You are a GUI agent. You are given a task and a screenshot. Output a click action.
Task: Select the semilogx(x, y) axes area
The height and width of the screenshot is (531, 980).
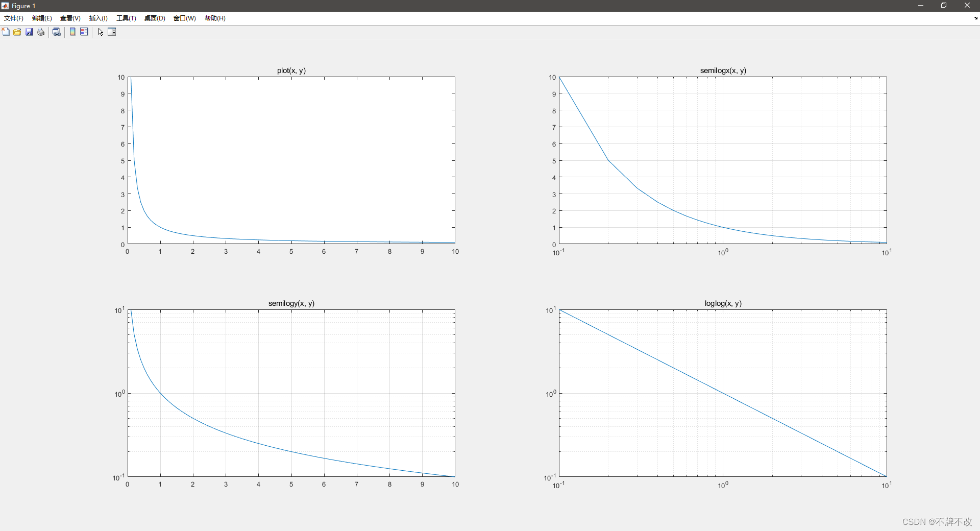click(723, 160)
